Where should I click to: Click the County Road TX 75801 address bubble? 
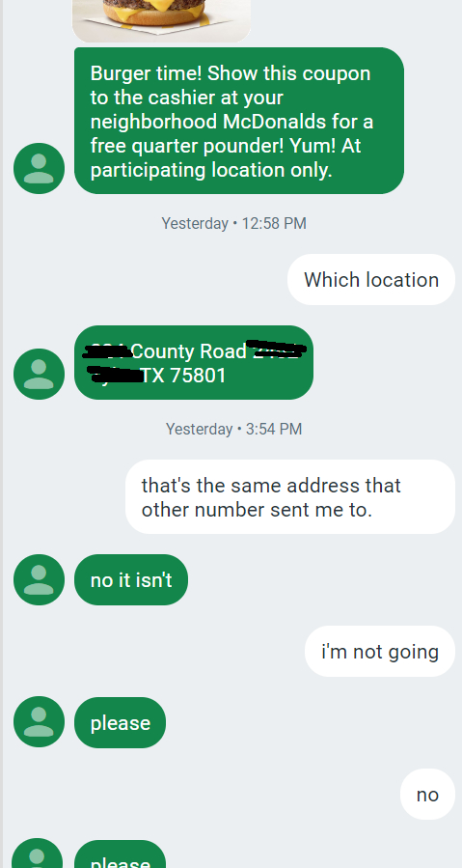click(194, 363)
